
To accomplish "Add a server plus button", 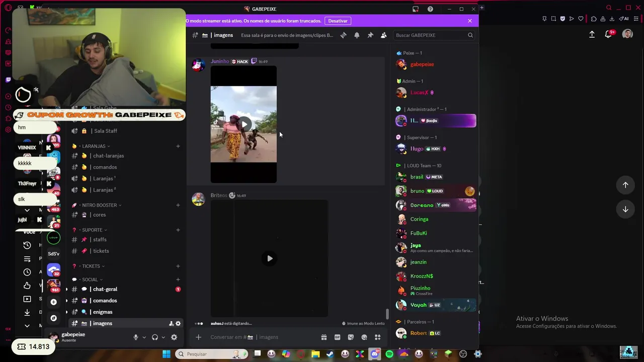I will (x=54, y=302).
